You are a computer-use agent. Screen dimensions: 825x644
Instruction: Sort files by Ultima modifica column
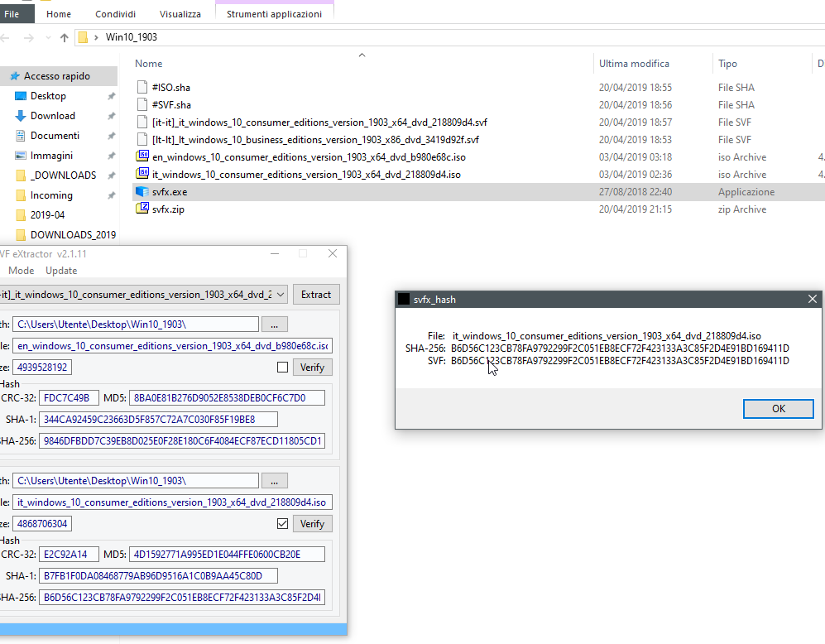click(634, 64)
